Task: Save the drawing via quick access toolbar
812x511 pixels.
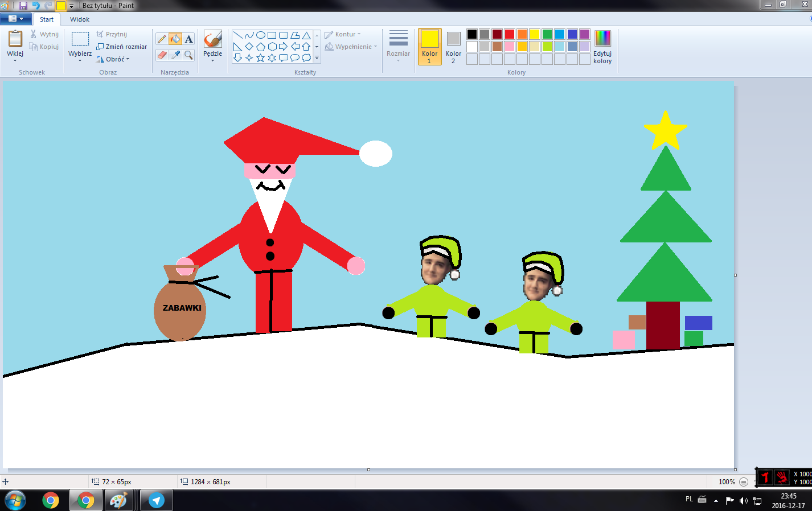Action: (23, 6)
